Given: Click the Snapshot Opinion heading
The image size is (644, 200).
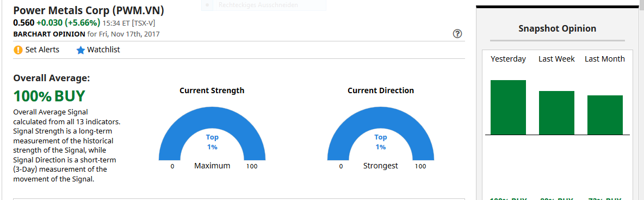Looking at the screenshot, I should (558, 29).
